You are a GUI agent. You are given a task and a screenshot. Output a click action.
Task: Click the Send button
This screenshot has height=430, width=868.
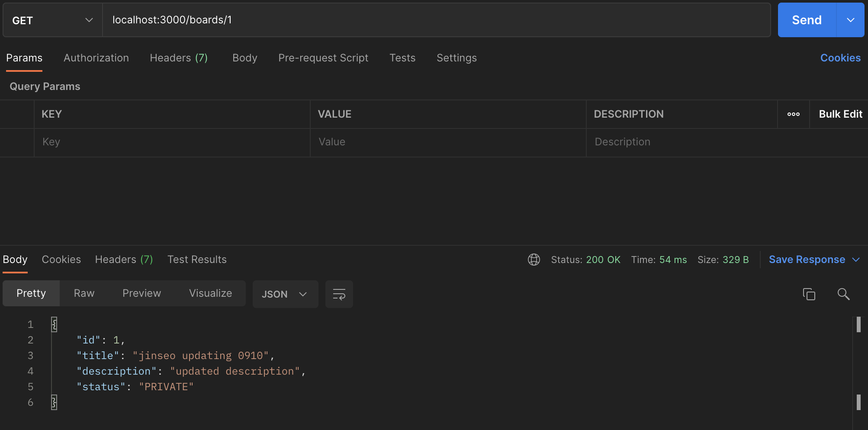(x=807, y=20)
